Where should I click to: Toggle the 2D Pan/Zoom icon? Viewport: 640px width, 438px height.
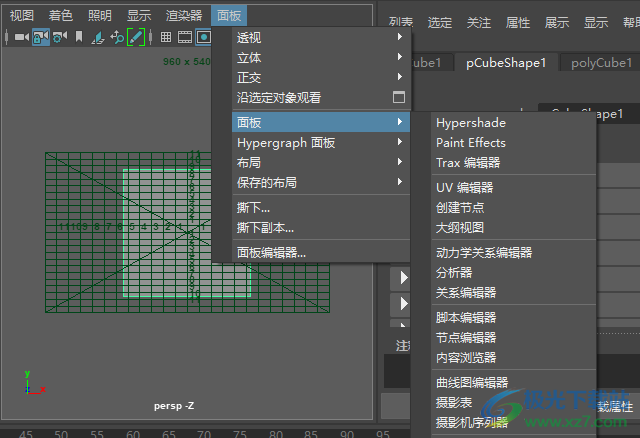pyautogui.click(x=117, y=37)
